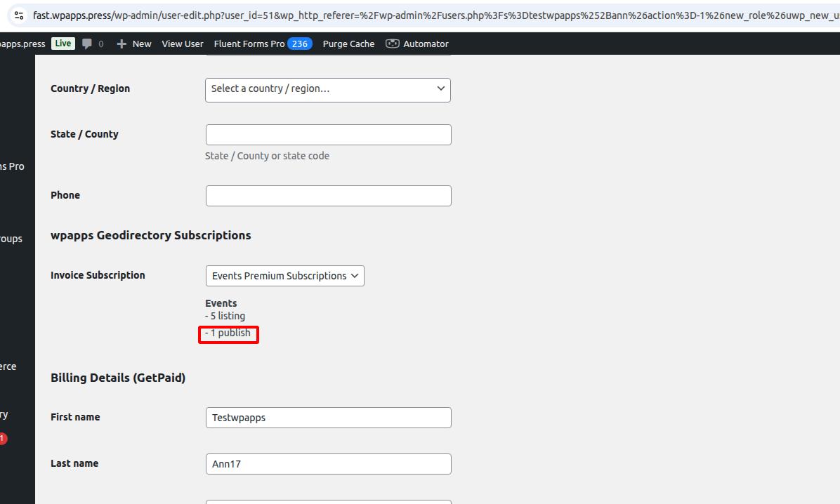Click the blue 236 count badge
Screen dimensions: 840x504
click(x=300, y=44)
